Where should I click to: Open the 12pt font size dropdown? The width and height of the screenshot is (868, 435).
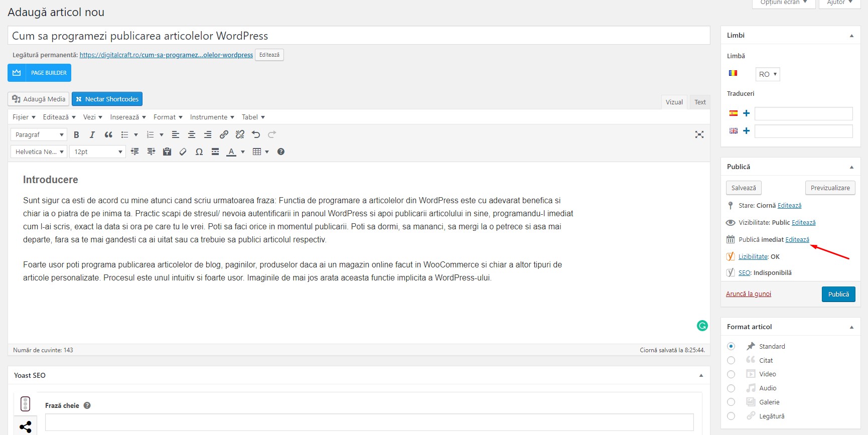[98, 152]
